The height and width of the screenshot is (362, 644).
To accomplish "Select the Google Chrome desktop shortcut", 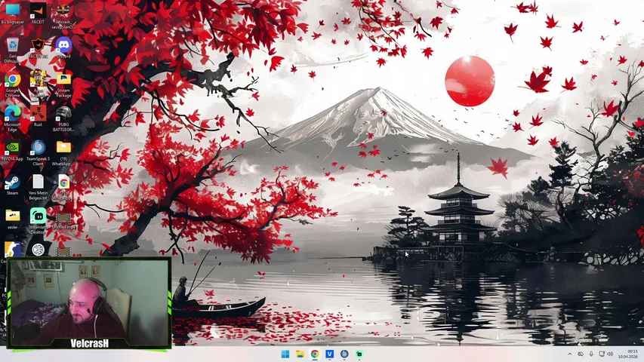I will tap(12, 84).
